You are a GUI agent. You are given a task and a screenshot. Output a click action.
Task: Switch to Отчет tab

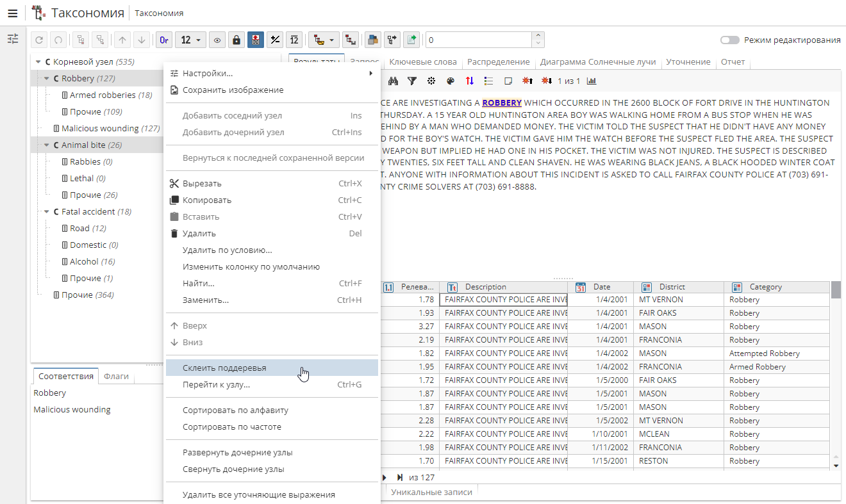tap(733, 62)
